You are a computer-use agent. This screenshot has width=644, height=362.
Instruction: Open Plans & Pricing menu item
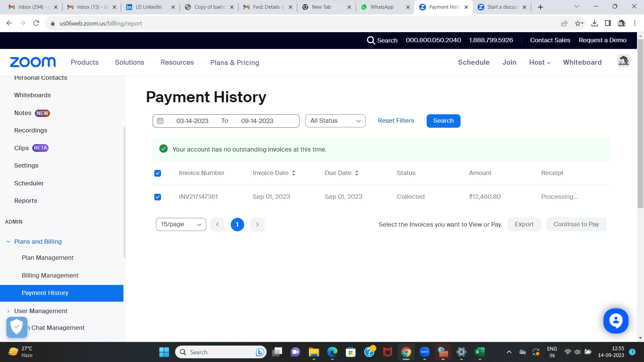[x=234, y=63]
